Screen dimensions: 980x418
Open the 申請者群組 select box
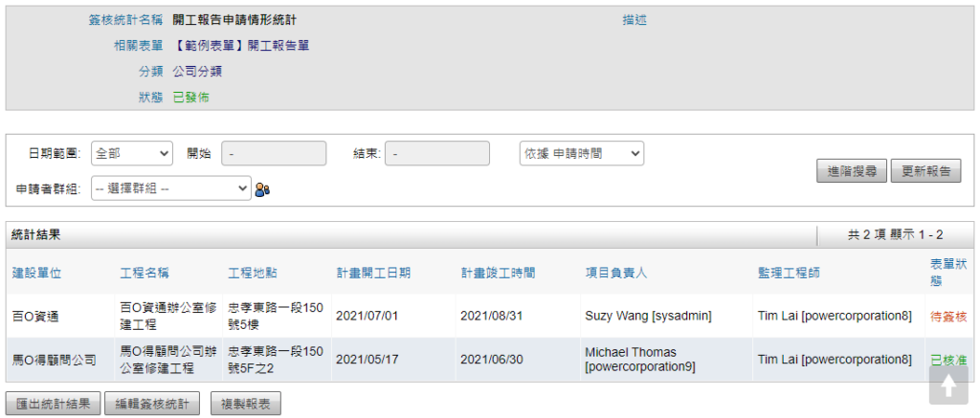[171, 188]
